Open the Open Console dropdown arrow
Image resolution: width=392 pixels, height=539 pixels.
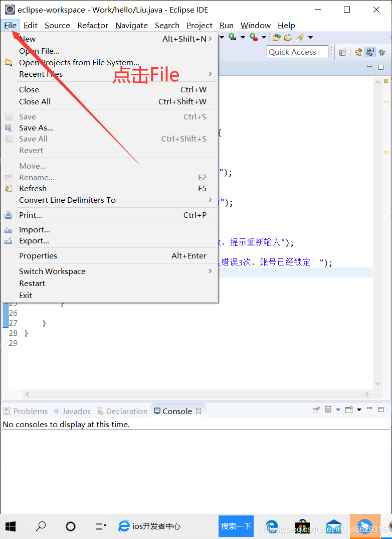click(359, 410)
